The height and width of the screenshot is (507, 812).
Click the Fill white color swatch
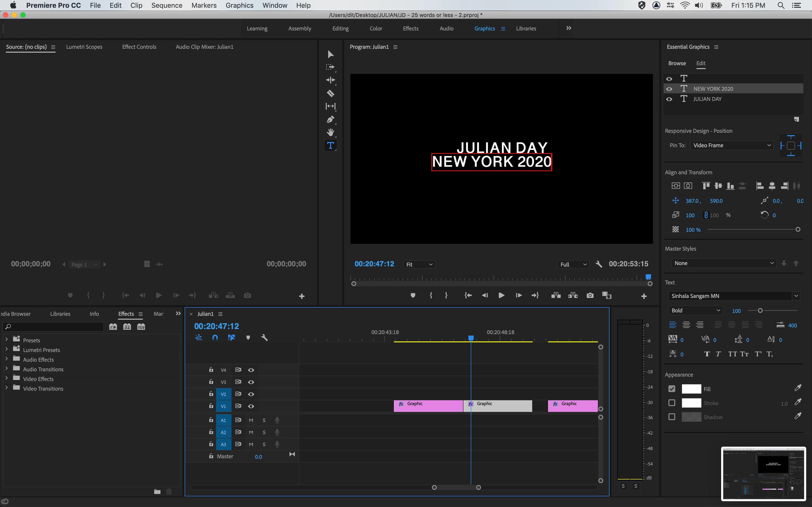(x=691, y=389)
